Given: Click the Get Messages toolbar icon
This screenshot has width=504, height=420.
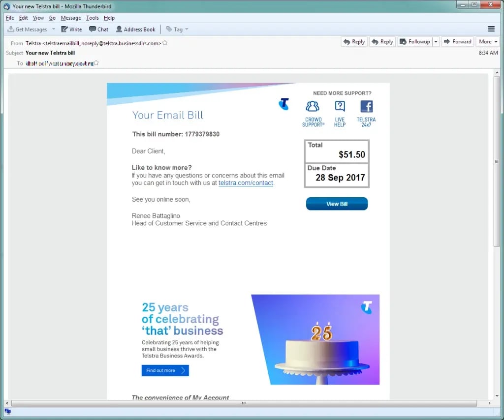Looking at the screenshot, I should click(x=11, y=30).
